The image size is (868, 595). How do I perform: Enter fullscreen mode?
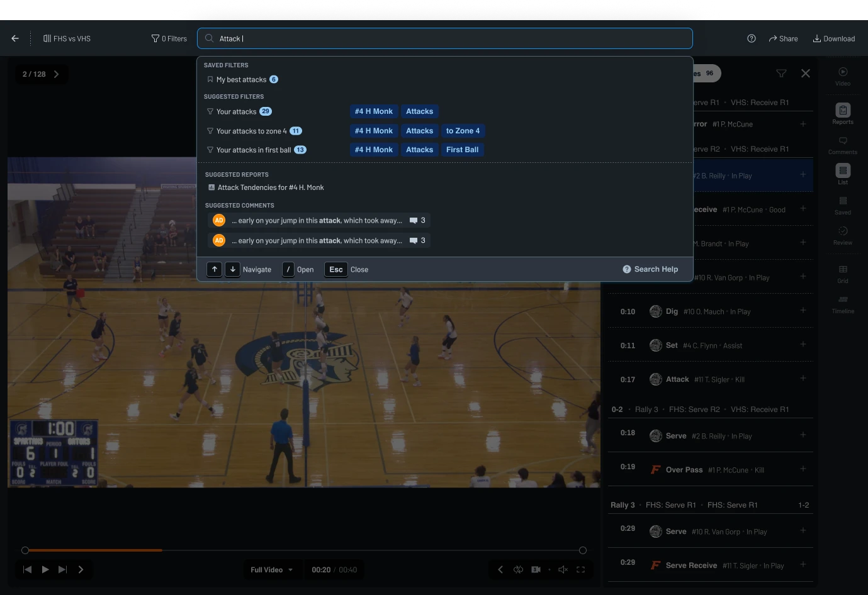tap(581, 569)
